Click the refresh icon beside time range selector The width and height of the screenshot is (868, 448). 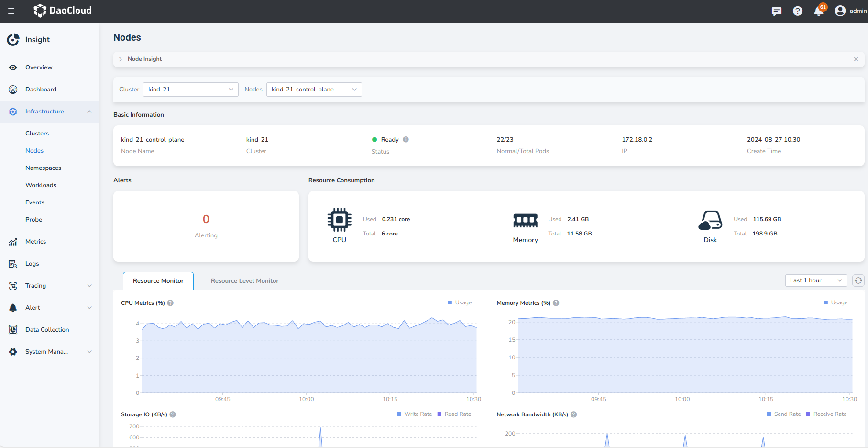click(x=858, y=280)
